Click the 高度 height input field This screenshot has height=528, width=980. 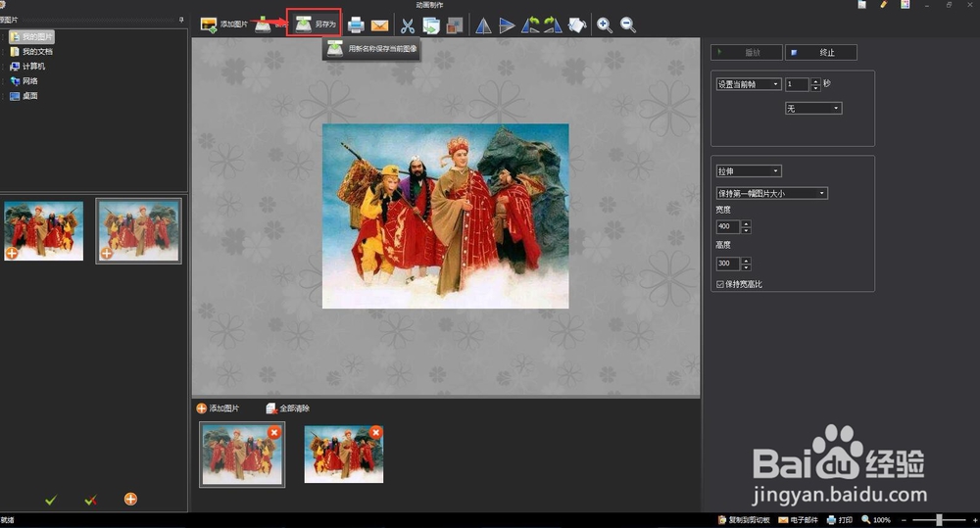727,264
